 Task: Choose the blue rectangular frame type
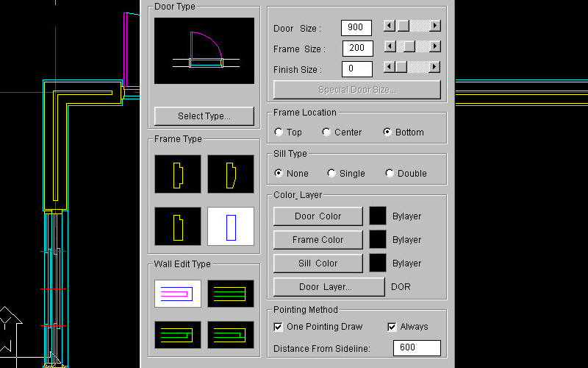pyautogui.click(x=231, y=225)
